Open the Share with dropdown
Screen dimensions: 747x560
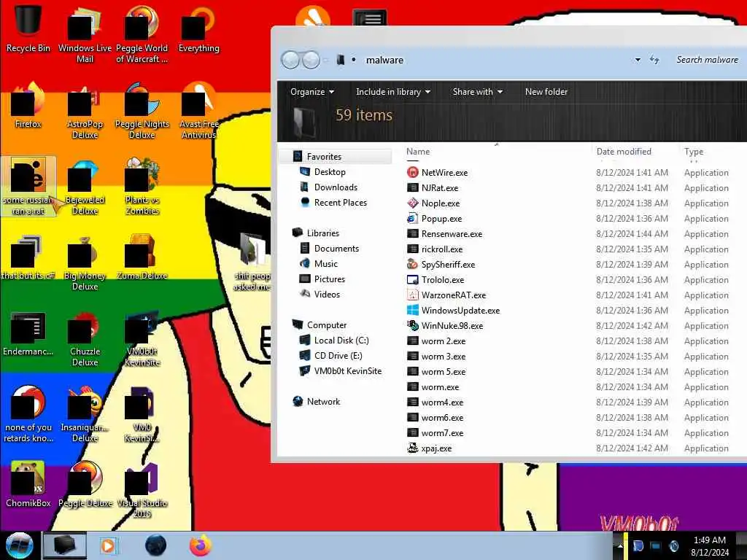point(477,91)
